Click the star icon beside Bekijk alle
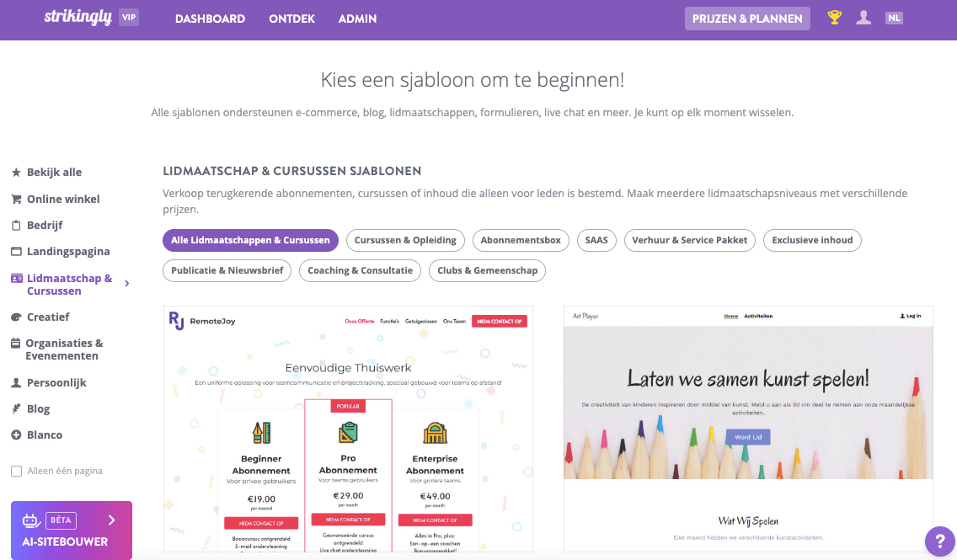The height and width of the screenshot is (560, 957). 17,173
